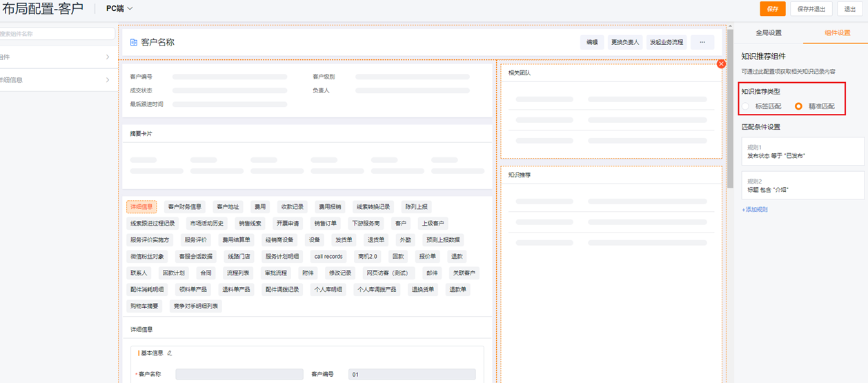
Task: Open the ellipsis more-actions button
Action: coord(702,42)
